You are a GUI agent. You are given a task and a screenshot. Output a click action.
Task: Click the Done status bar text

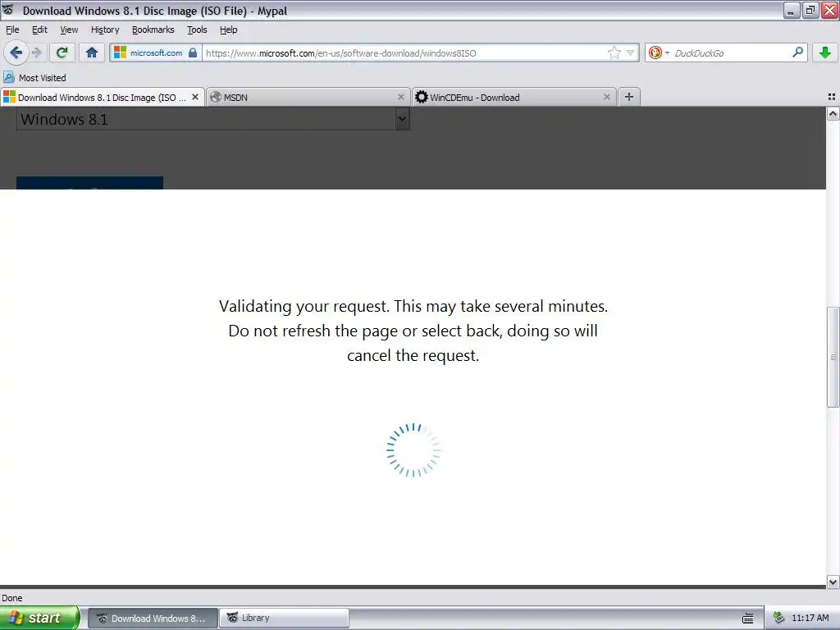pyautogui.click(x=12, y=598)
